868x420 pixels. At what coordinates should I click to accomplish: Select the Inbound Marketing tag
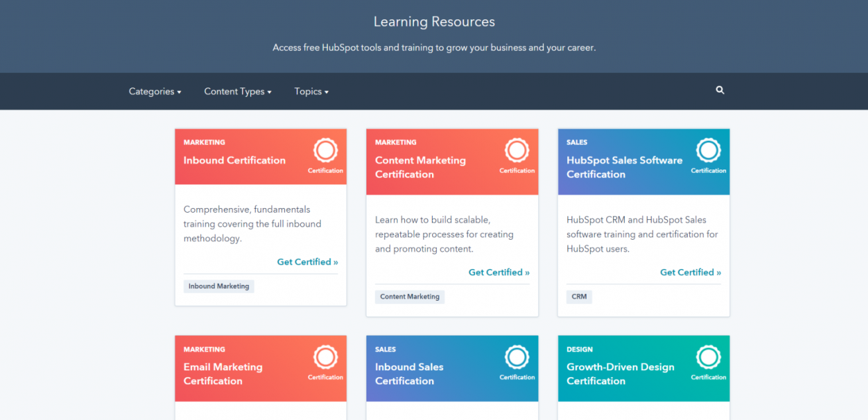pos(219,286)
